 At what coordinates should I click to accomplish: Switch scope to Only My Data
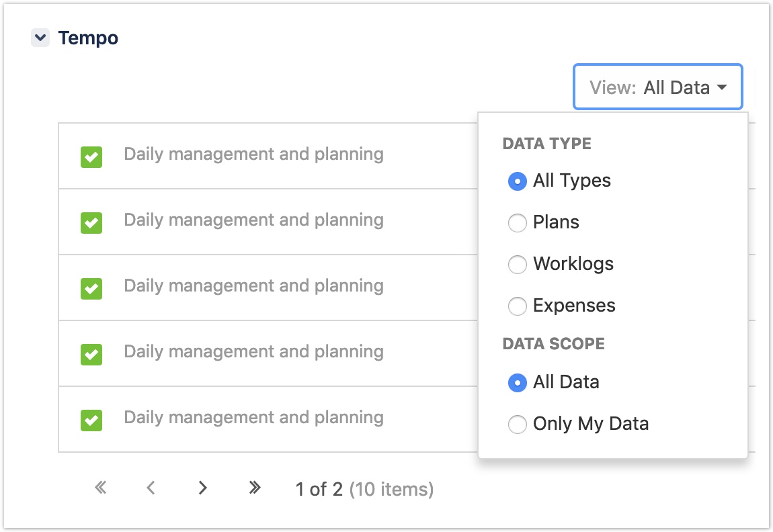coord(517,425)
